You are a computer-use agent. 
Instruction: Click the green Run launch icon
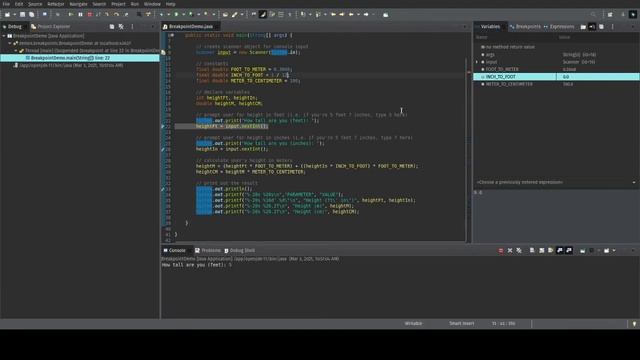(x=176, y=14)
